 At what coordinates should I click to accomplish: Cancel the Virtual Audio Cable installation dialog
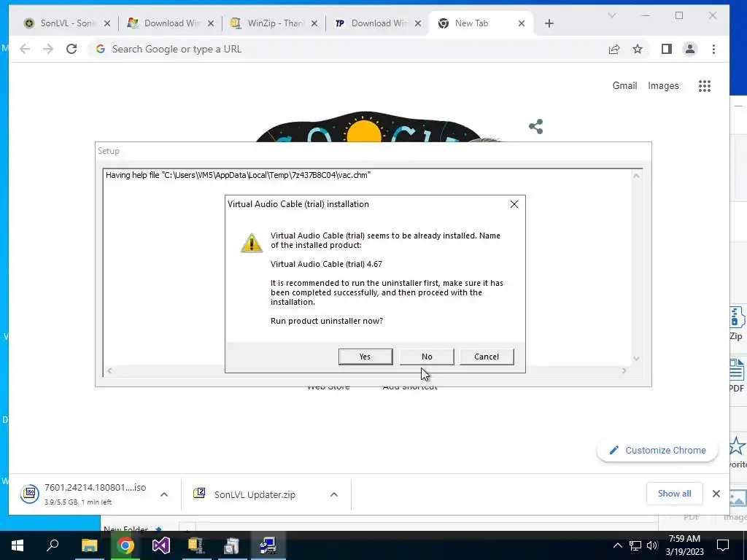487,357
